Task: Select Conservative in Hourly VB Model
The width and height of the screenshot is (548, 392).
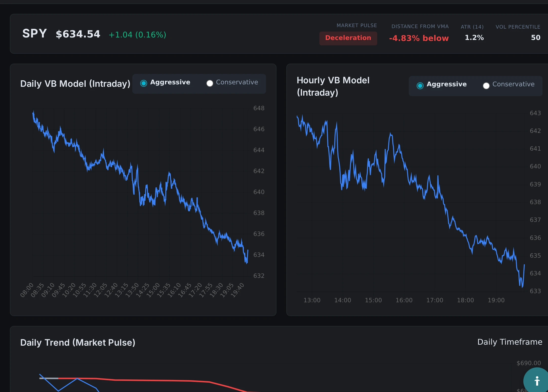Action: 486,86
